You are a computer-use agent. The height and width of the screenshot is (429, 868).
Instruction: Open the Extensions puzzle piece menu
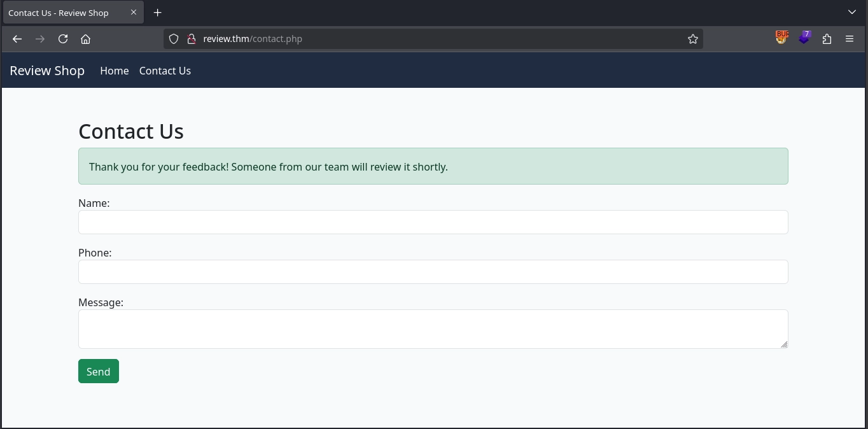827,39
